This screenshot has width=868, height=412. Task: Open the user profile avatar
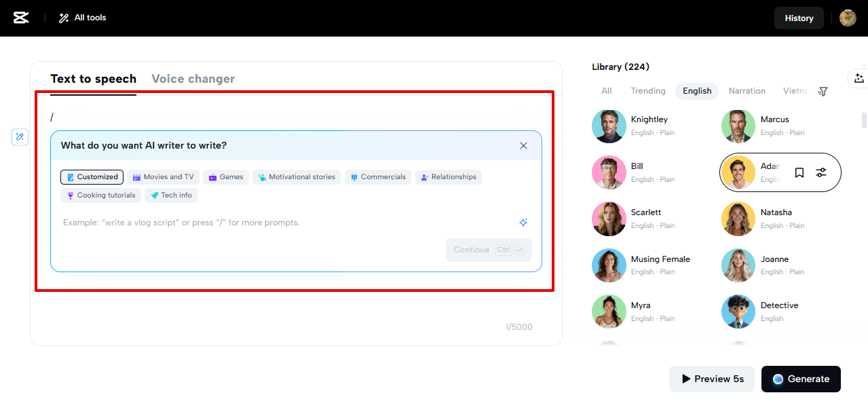pos(848,18)
